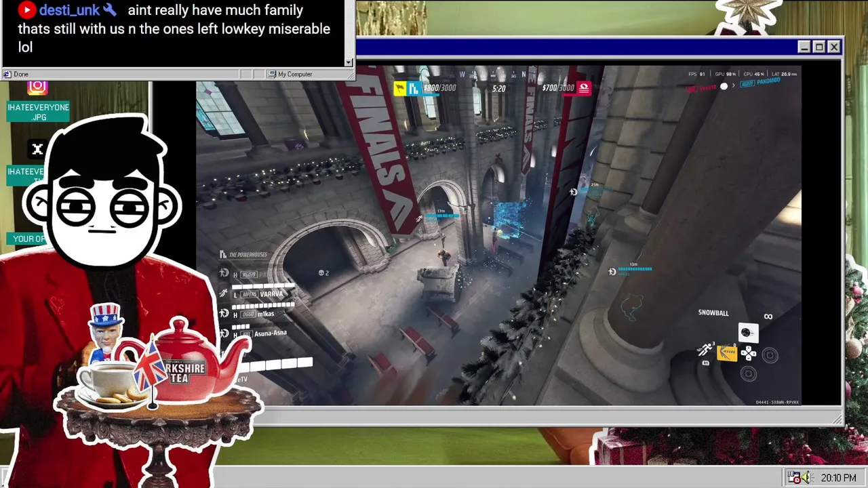Click the CPU 45% performance readout
Image resolution: width=868 pixels, height=488 pixels.
coord(755,74)
